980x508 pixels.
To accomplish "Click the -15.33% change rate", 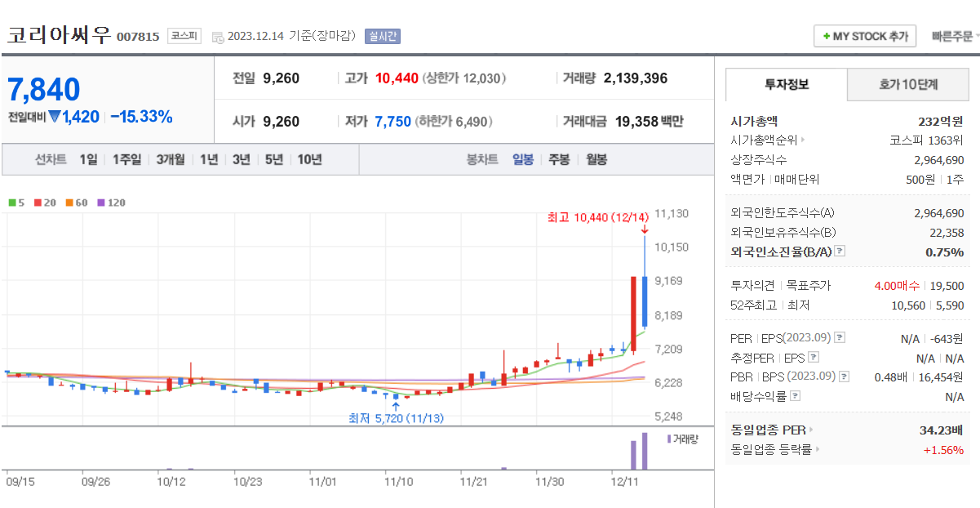I will click(x=141, y=117).
